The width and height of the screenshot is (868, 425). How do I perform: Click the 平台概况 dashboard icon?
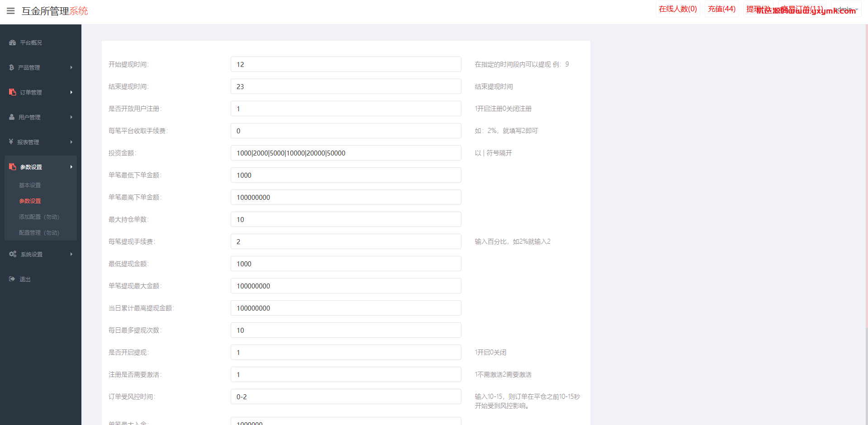[12, 42]
